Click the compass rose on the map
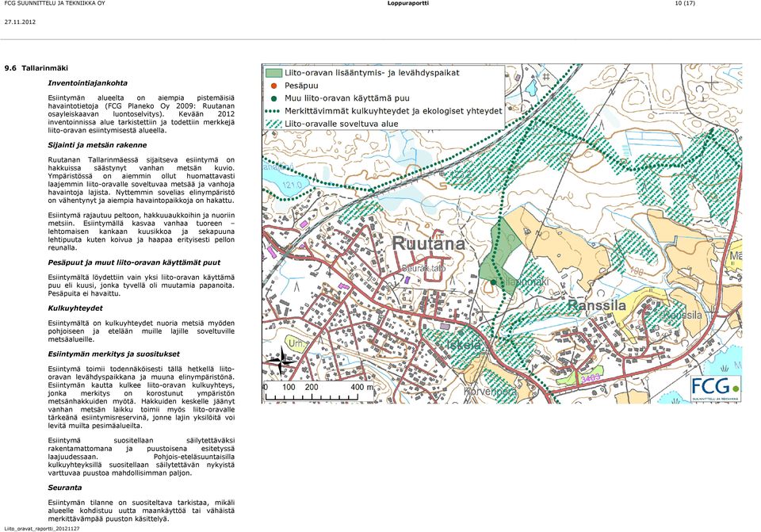 point(281,361)
